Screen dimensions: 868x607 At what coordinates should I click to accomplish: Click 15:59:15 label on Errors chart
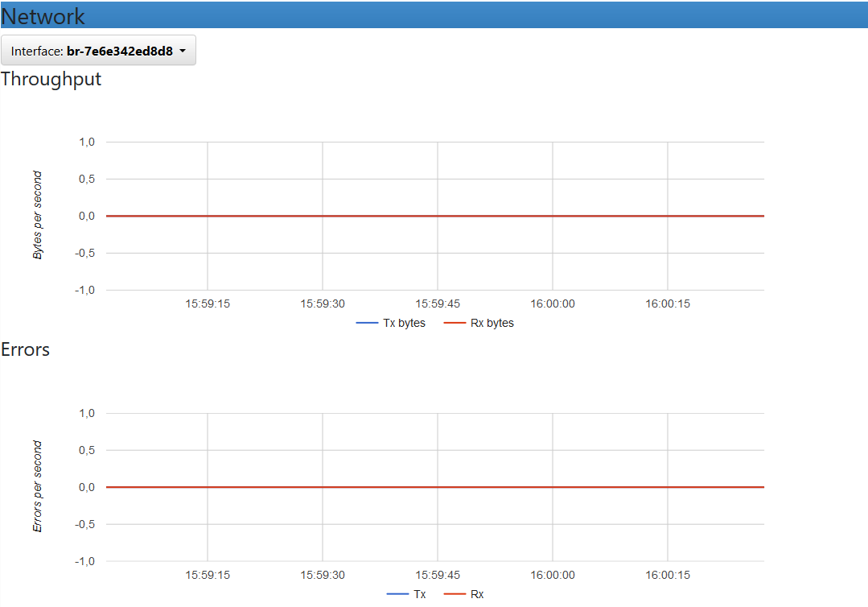tap(208, 575)
